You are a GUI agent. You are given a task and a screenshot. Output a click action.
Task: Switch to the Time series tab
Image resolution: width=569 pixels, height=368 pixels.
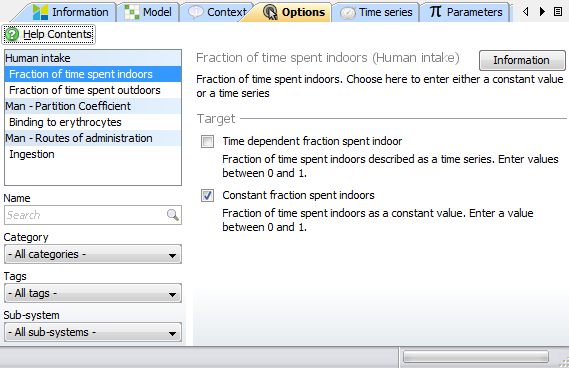pos(376,12)
